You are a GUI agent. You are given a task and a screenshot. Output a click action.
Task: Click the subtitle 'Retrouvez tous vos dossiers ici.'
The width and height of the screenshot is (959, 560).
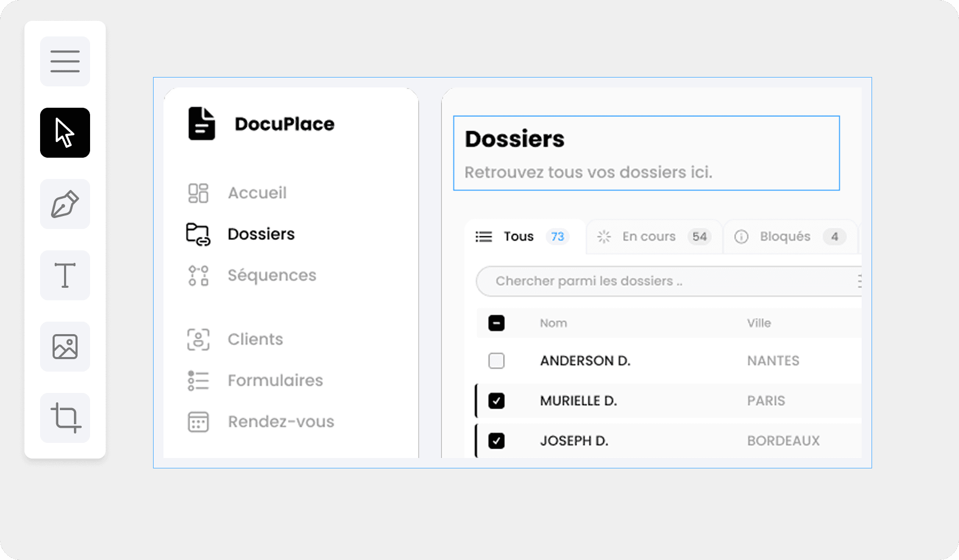pyautogui.click(x=588, y=172)
